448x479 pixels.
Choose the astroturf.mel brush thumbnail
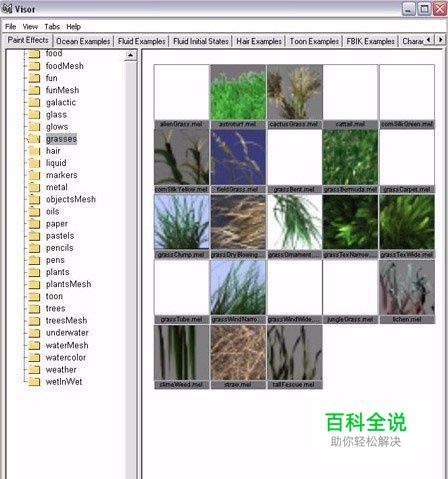(238, 92)
